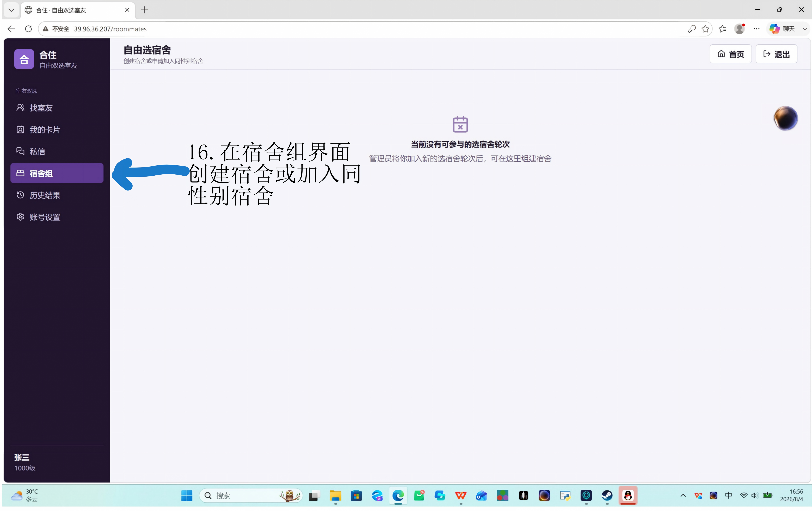Open 私信 messages in the sidebar
812x511 pixels.
pyautogui.click(x=57, y=151)
